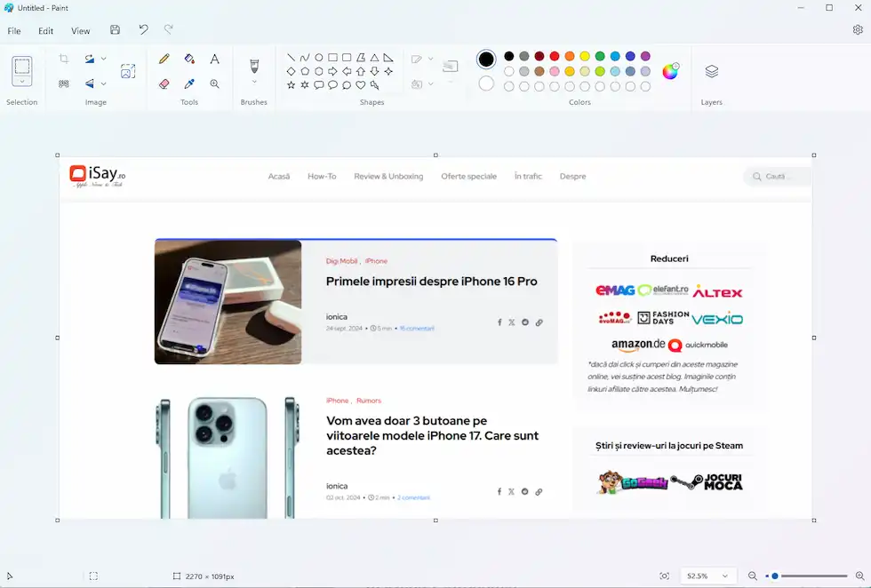Choose the Rounded rectangle shape
Screen dimensions: 871x588
coord(347,57)
